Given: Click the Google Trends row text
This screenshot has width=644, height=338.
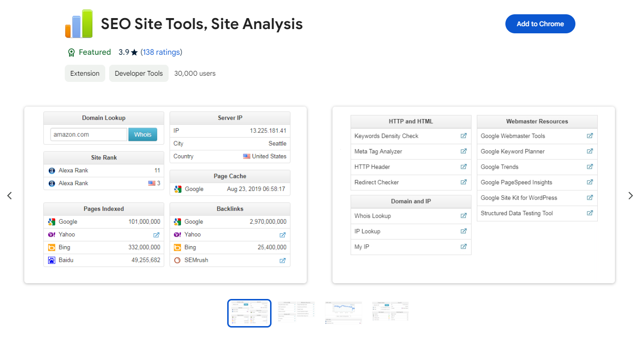Looking at the screenshot, I should 500,167.
